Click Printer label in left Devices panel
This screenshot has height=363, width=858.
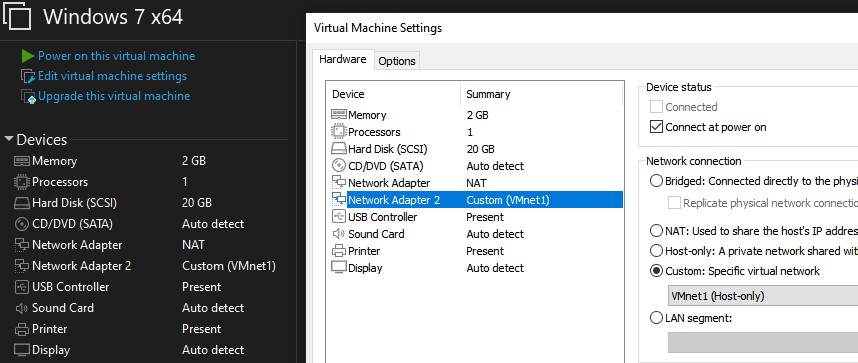pos(49,329)
